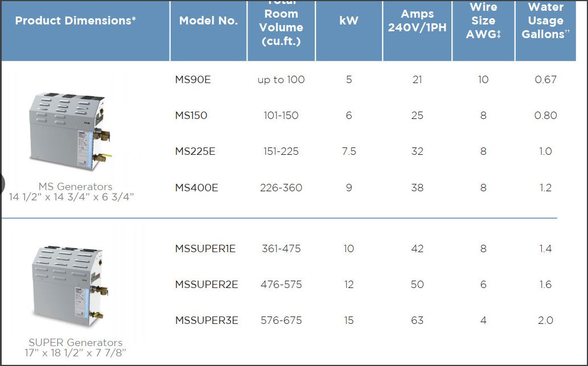Select the Amps 240V/1PH column header
Screen dimensions: 588x366
point(417,21)
